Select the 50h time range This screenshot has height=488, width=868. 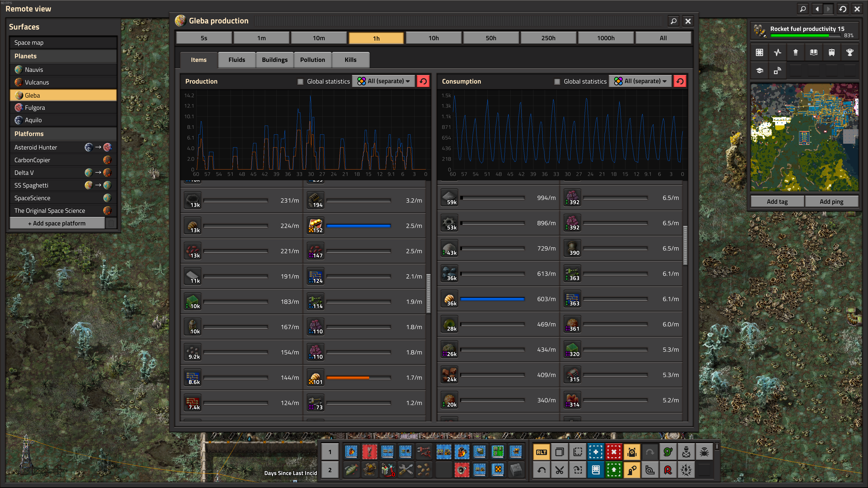click(491, 38)
